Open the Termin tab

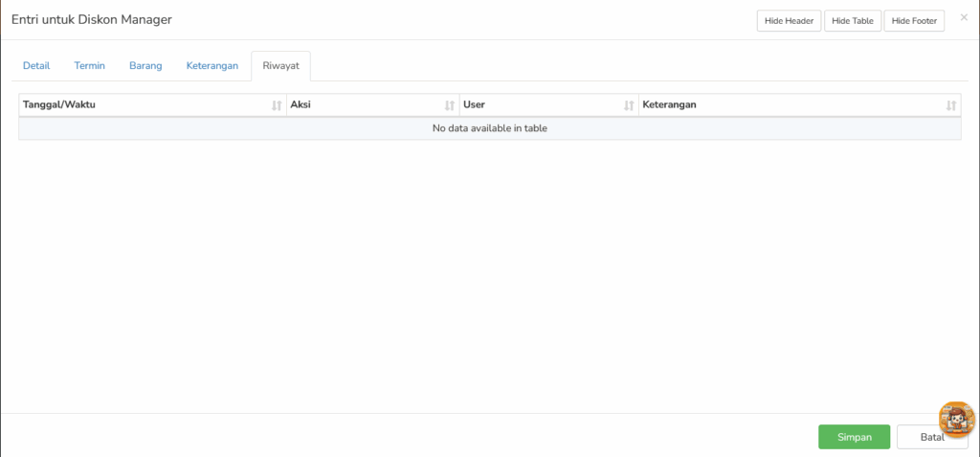pos(90,66)
